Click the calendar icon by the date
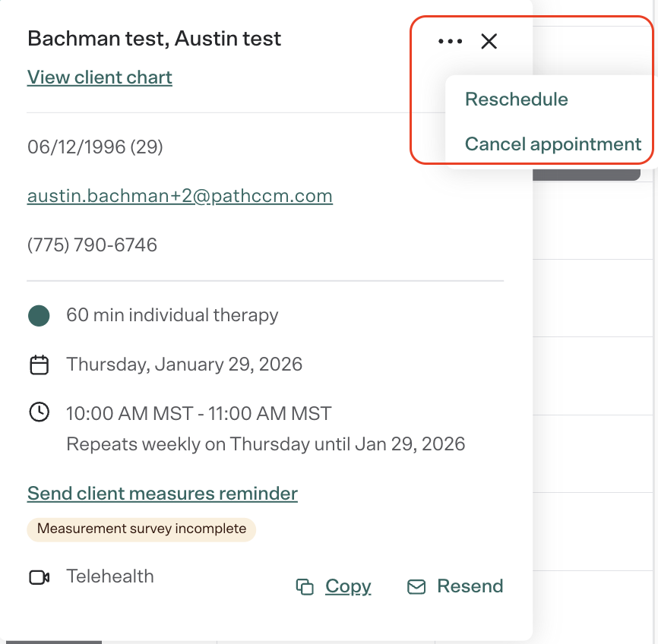658x644 pixels. pyautogui.click(x=39, y=365)
